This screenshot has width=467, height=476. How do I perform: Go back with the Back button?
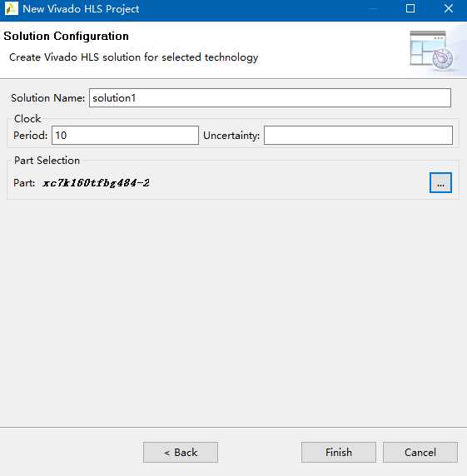pyautogui.click(x=181, y=453)
